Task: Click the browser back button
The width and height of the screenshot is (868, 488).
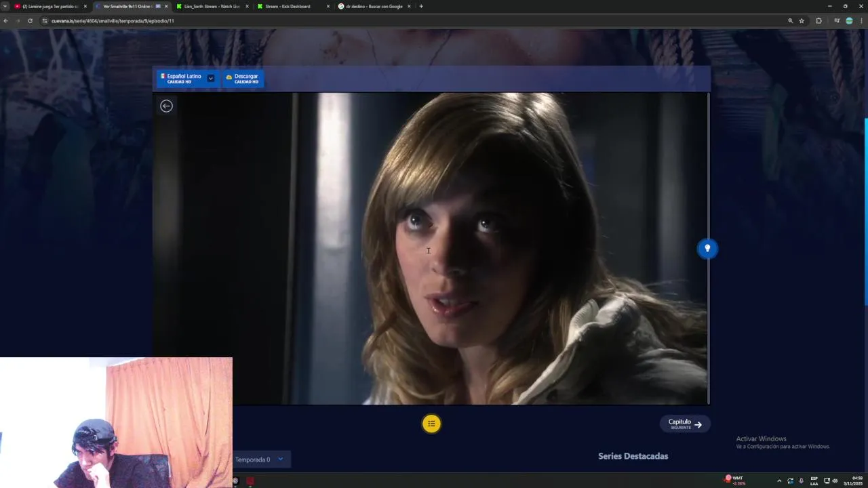Action: point(5,20)
